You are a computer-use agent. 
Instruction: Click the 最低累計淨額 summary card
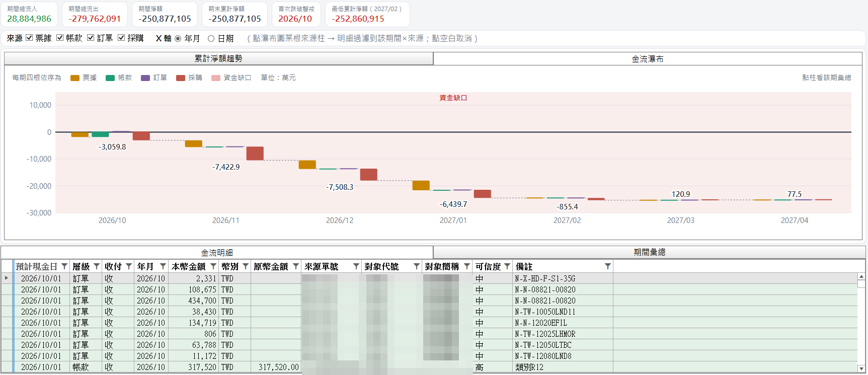click(367, 14)
